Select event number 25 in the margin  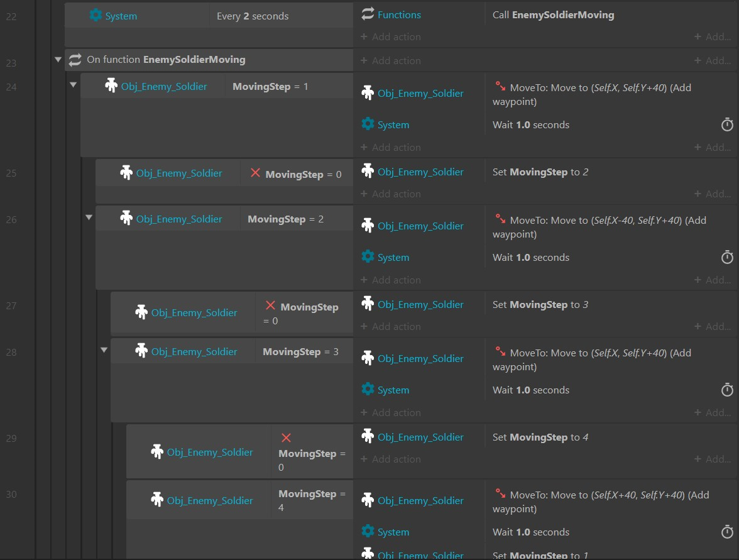point(14,173)
